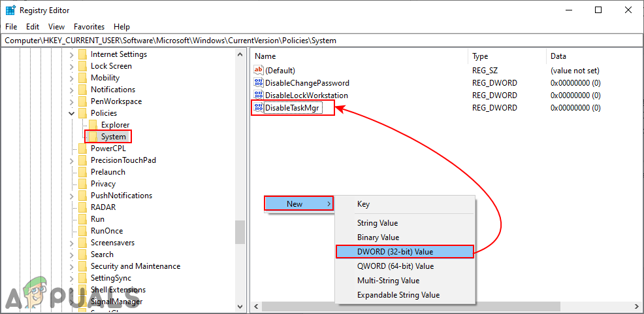
Task: Choose QWORD (64-bit) Value from submenu
Action: click(404, 266)
